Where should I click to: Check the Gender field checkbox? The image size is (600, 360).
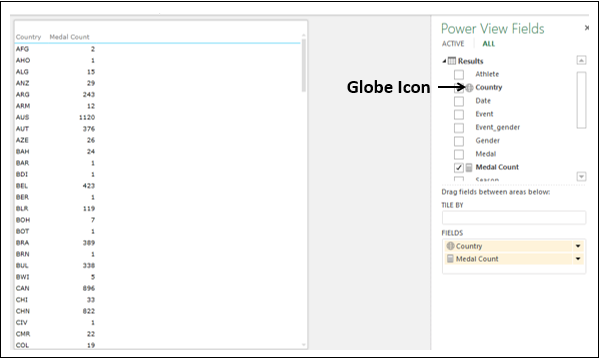click(x=458, y=141)
